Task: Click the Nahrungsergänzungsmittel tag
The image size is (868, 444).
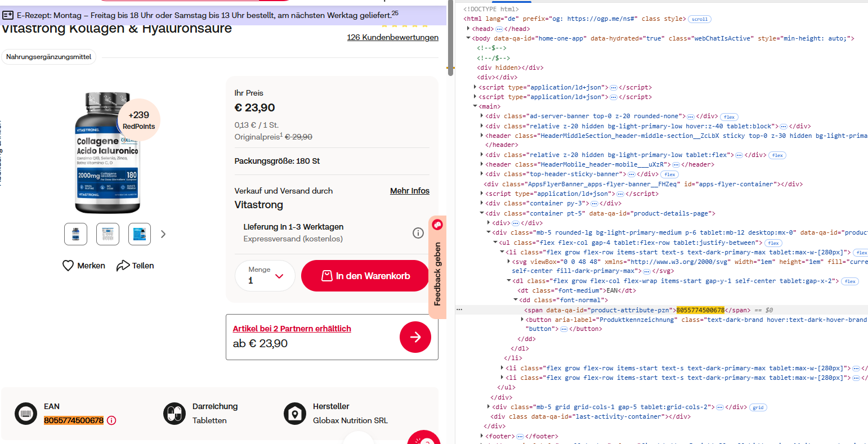Action: click(48, 57)
